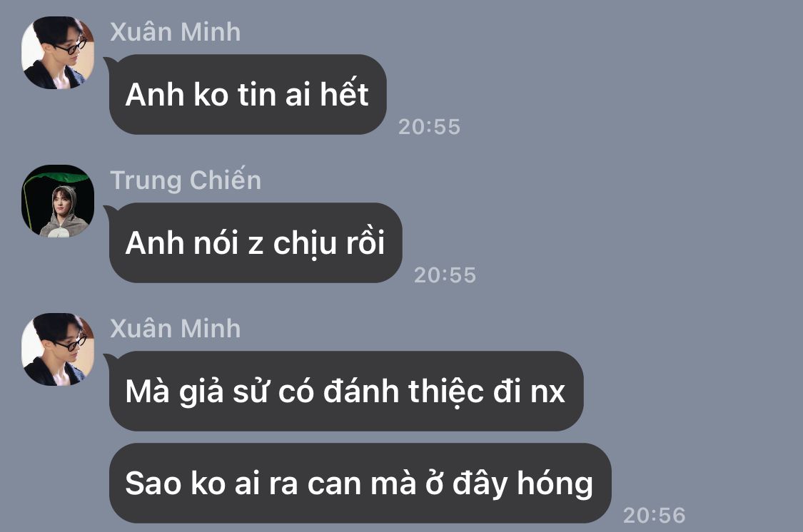Image resolution: width=803 pixels, height=532 pixels.
Task: Click the eyeglasses on the top Xuân Minh avatar
Action: click(71, 48)
